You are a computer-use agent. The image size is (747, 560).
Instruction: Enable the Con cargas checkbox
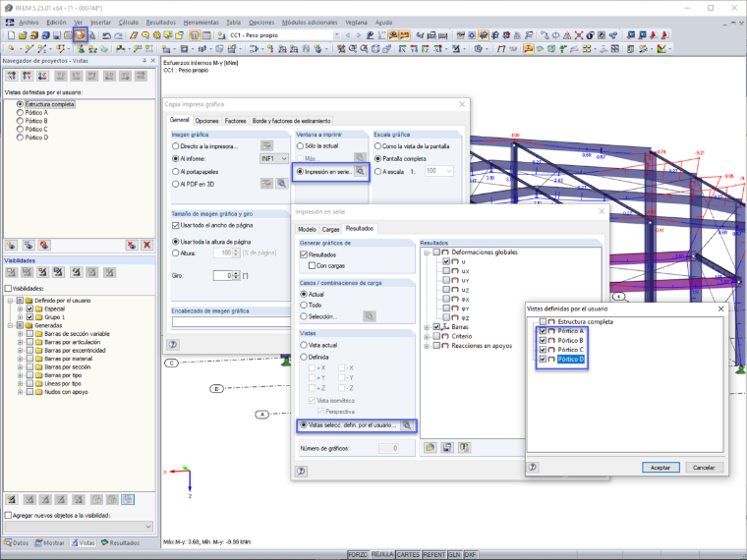pos(312,265)
